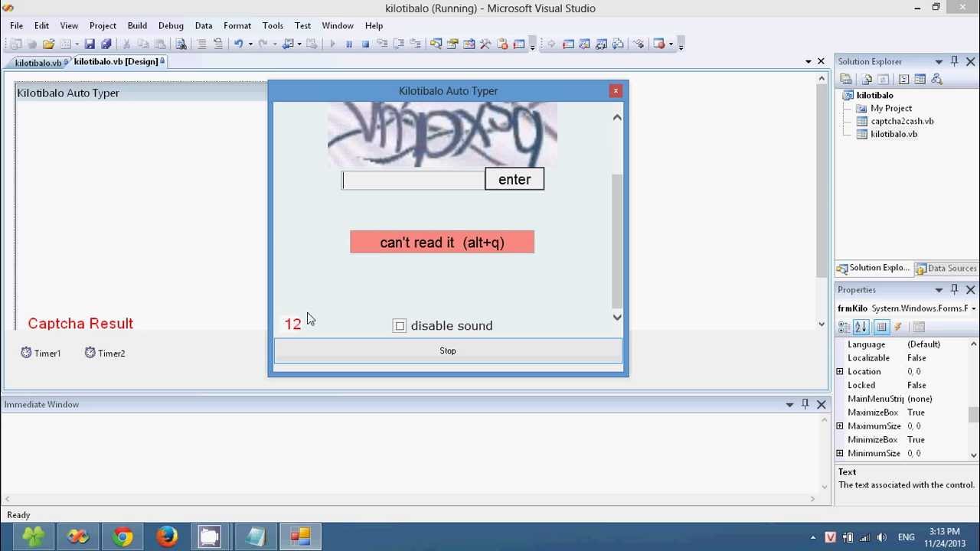Click the Save toolbar icon

click(90, 44)
